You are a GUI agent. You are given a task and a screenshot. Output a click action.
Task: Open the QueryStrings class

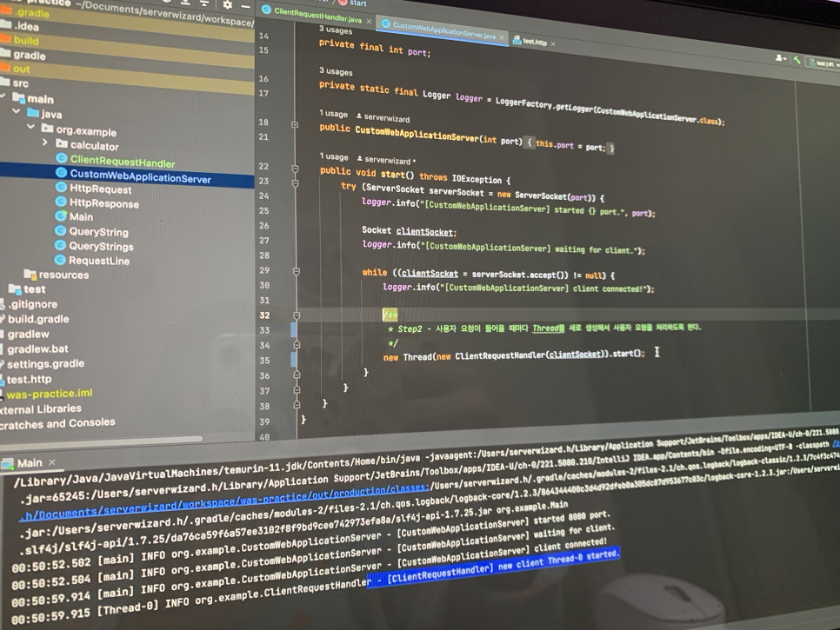[x=101, y=246]
